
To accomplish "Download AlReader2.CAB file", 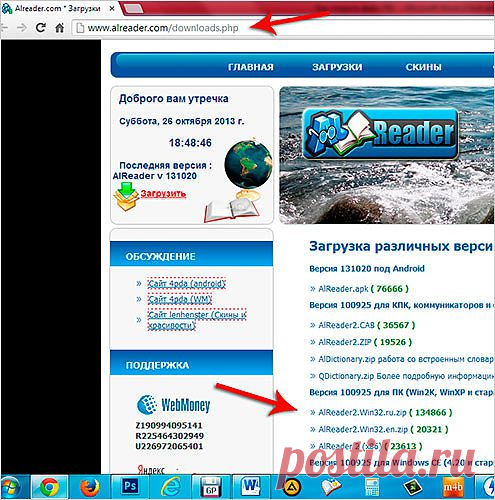I will tap(347, 325).
